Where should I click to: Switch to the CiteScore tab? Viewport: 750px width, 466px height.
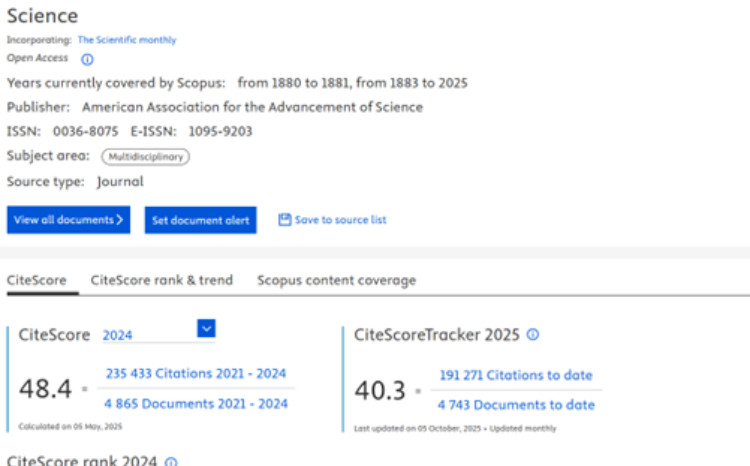coord(38,281)
